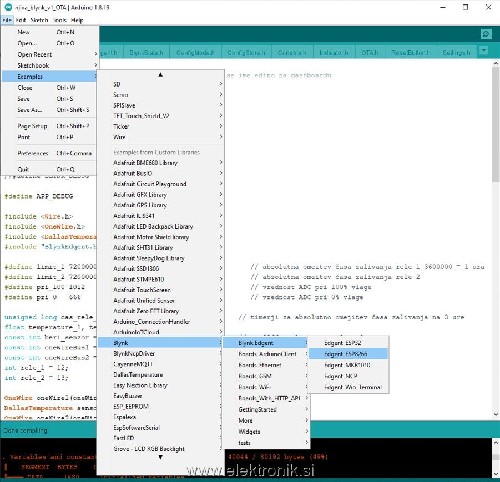The width and height of the screenshot is (500, 482).
Task: Choose Open... in the File menu
Action: click(x=49, y=43)
